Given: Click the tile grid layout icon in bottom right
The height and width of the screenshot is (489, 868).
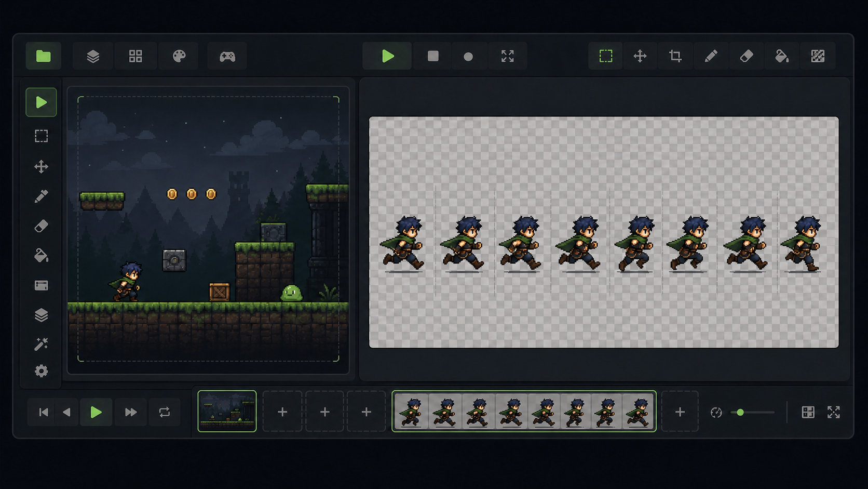Looking at the screenshot, I should (x=808, y=412).
